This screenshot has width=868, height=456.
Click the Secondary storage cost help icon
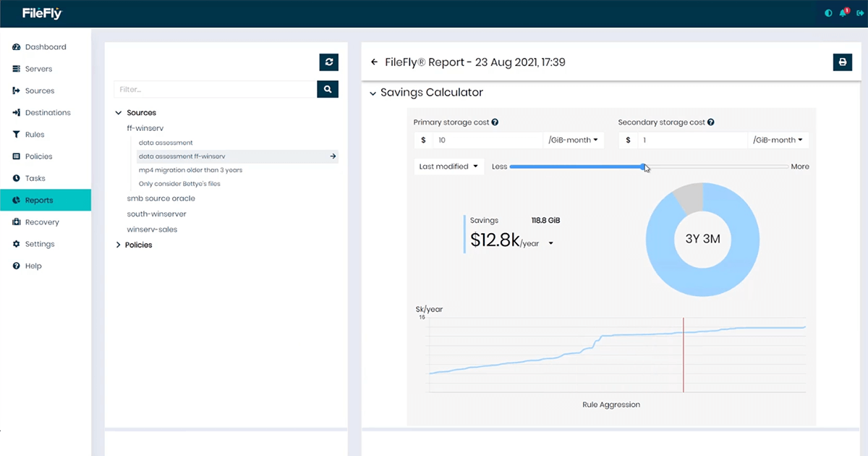pyautogui.click(x=711, y=122)
